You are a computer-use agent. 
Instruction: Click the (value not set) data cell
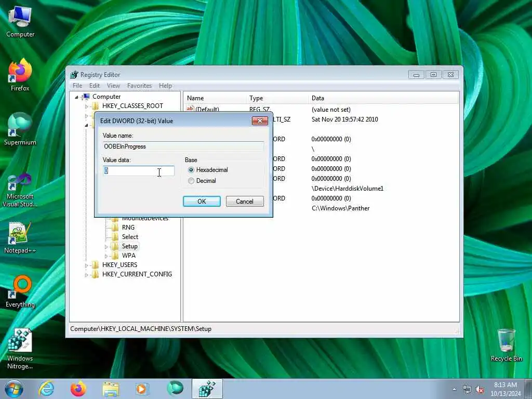pyautogui.click(x=331, y=110)
